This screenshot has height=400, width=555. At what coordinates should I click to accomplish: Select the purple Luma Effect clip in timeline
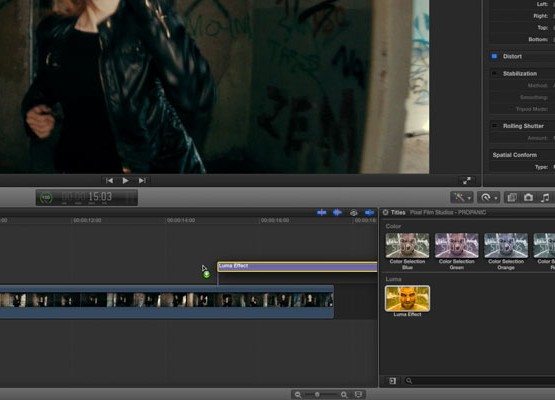[297, 267]
